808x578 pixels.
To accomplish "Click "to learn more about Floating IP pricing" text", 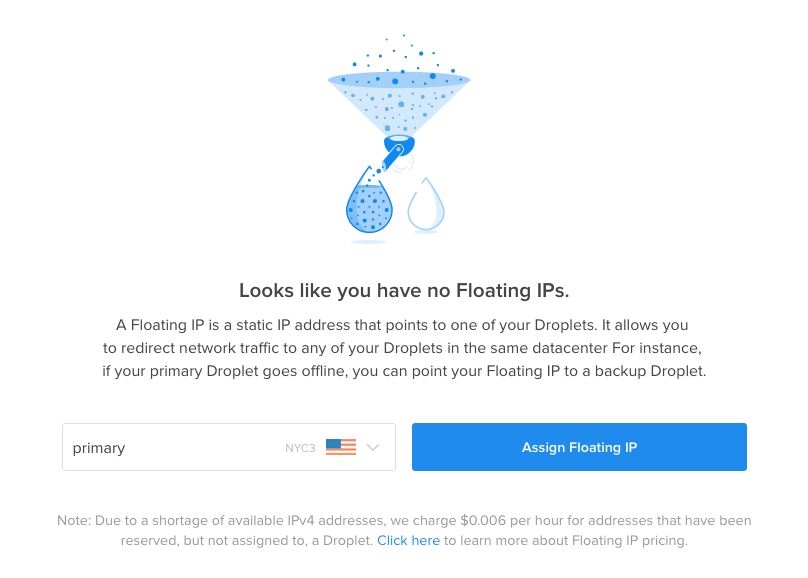I will pyautogui.click(x=566, y=540).
